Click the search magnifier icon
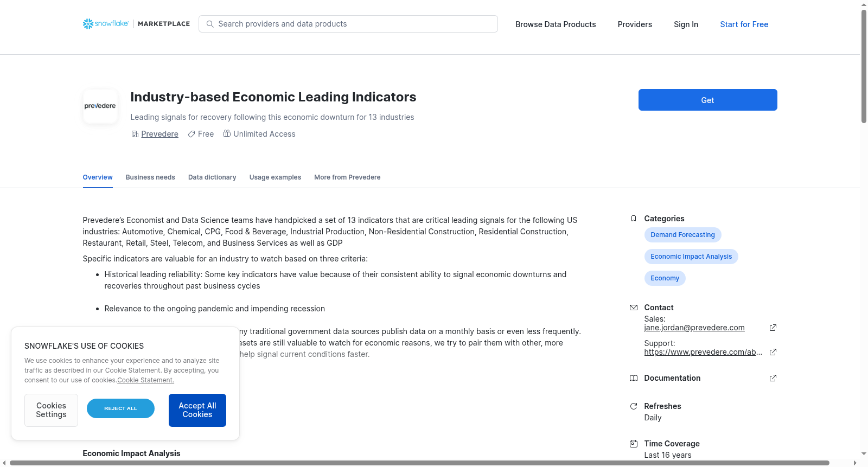The height and width of the screenshot is (467, 868). pos(210,24)
